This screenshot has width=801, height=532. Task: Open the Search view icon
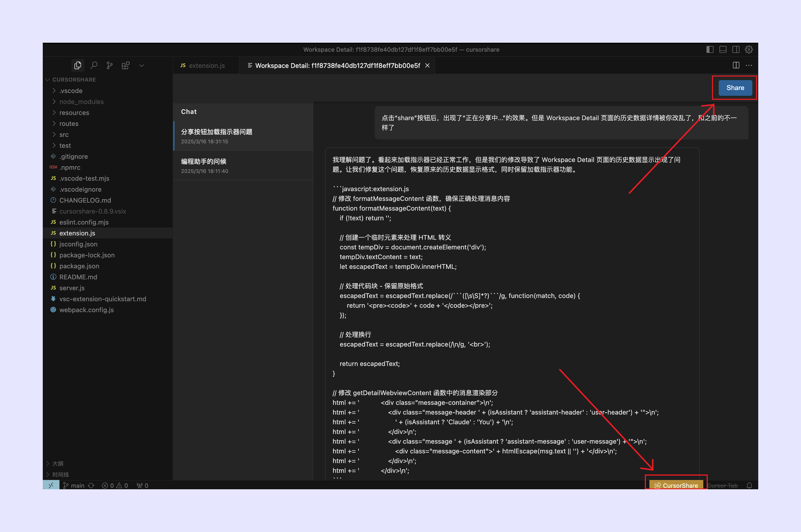coord(94,65)
